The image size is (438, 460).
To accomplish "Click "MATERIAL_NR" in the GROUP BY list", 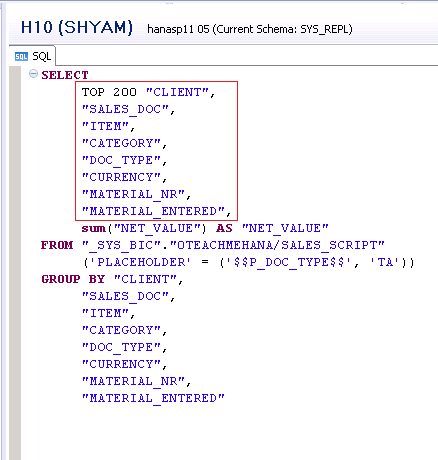I will [x=133, y=381].
